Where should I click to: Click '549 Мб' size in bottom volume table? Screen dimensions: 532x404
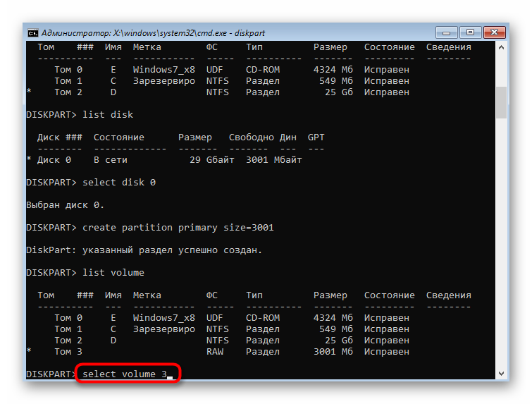(336, 329)
